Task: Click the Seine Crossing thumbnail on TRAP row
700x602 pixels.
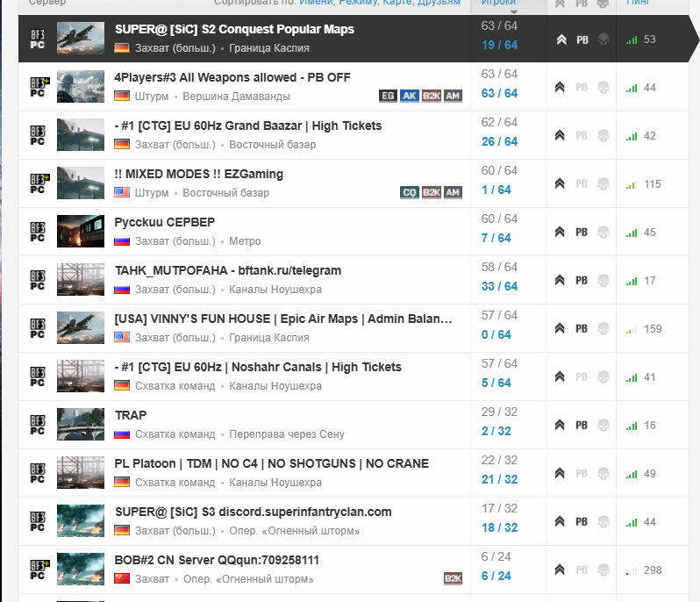Action: tap(81, 424)
